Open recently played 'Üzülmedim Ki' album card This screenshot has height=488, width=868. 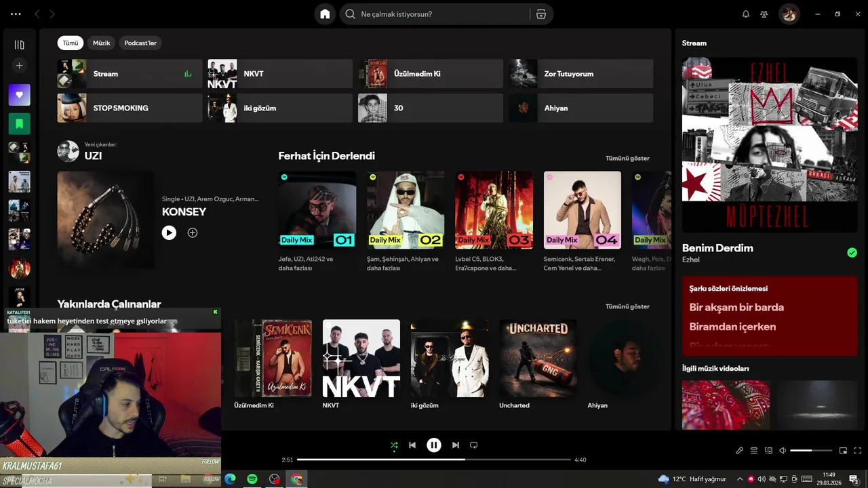tap(273, 365)
